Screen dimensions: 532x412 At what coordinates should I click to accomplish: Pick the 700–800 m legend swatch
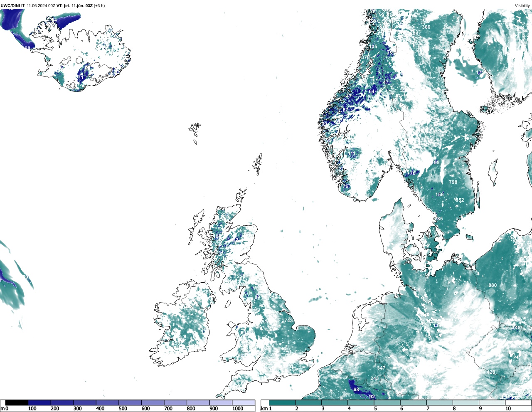coord(175,402)
